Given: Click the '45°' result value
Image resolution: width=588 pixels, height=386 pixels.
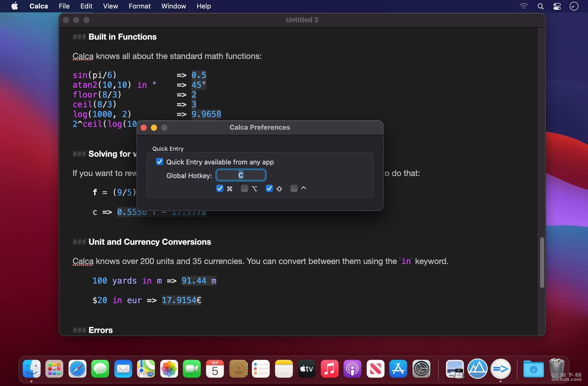Looking at the screenshot, I should click(198, 85).
